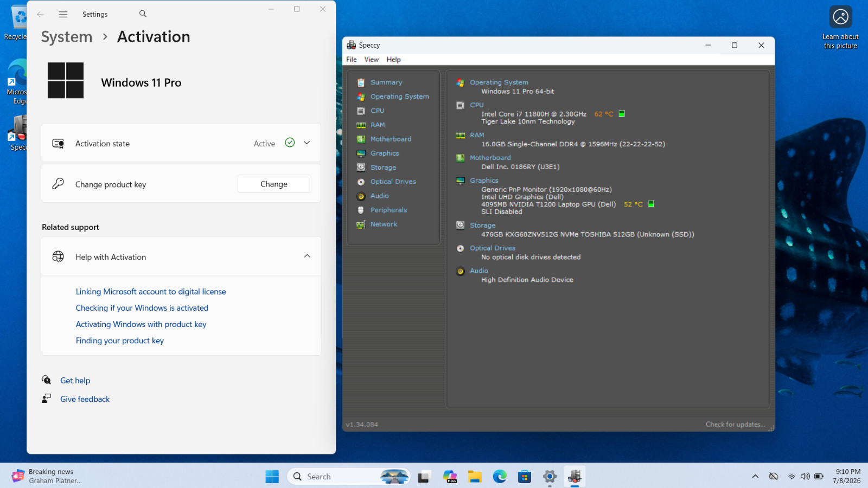Image resolution: width=868 pixels, height=488 pixels.
Task: Click the taskbar Search box
Action: (x=349, y=477)
